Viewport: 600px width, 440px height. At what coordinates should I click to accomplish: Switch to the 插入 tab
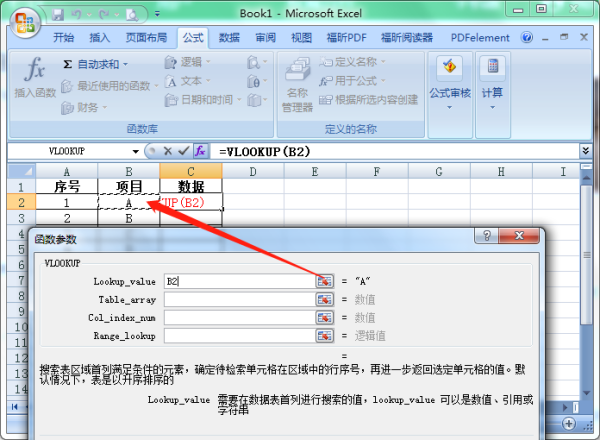click(x=99, y=37)
